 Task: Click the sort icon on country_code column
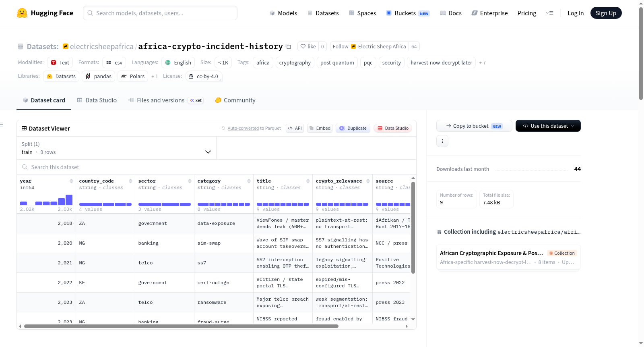click(130, 181)
